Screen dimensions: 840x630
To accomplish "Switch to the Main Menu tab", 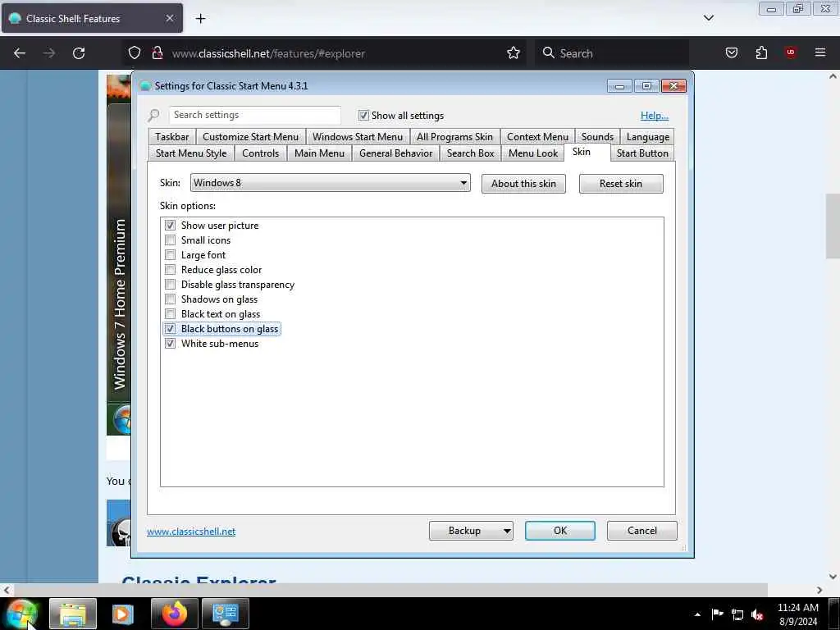I will point(319,153).
